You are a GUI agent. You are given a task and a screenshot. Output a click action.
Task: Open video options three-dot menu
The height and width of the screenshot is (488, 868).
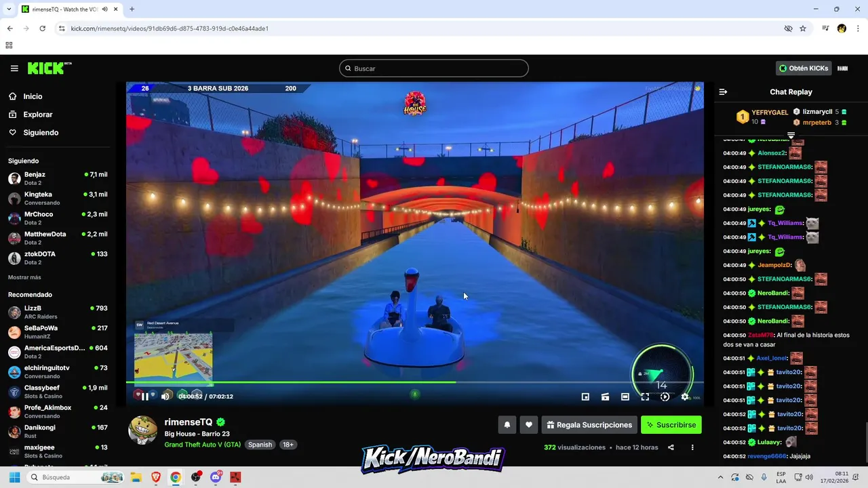tap(692, 447)
